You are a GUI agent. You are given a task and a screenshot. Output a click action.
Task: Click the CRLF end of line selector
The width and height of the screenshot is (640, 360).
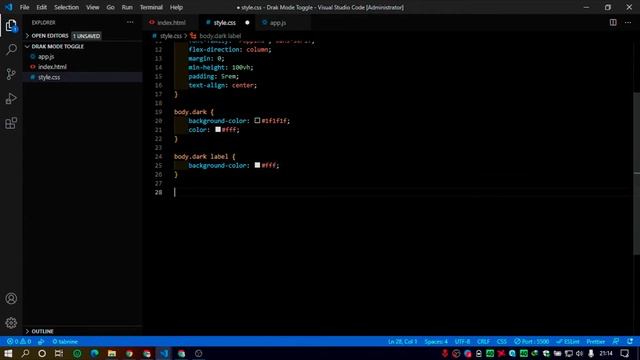point(483,342)
